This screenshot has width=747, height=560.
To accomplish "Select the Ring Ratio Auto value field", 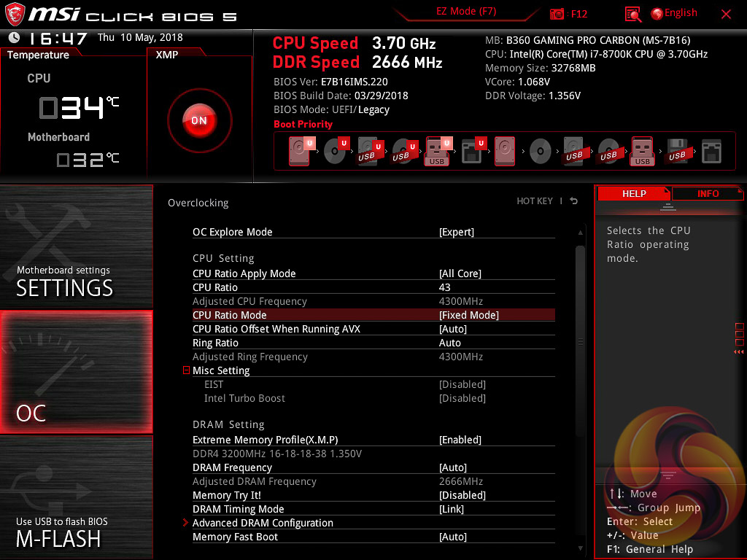I will 449,343.
